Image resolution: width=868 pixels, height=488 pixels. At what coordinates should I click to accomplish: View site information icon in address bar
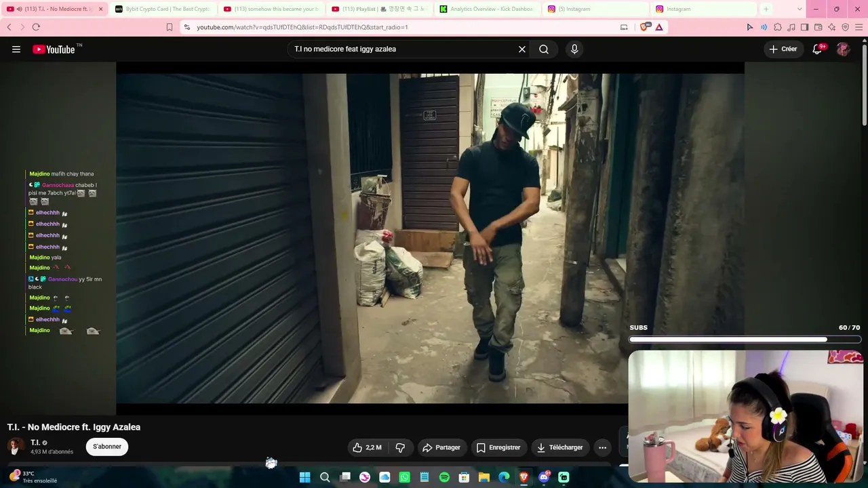pyautogui.click(x=187, y=27)
